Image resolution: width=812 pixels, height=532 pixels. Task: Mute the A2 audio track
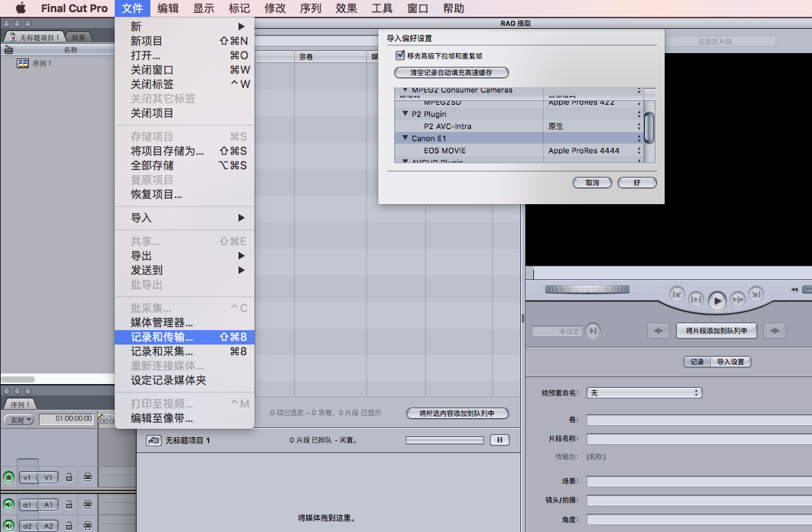tap(8, 526)
